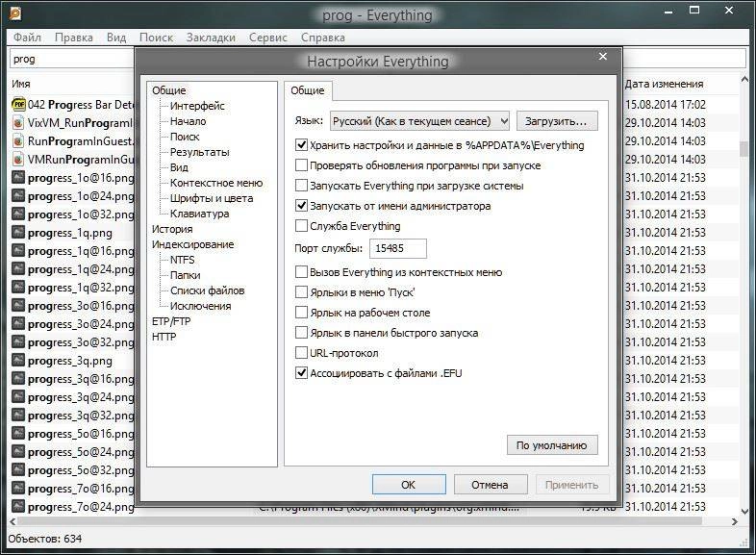The image size is (756, 555).
Task: Enable launching Everything at system startup
Action: tap(301, 186)
